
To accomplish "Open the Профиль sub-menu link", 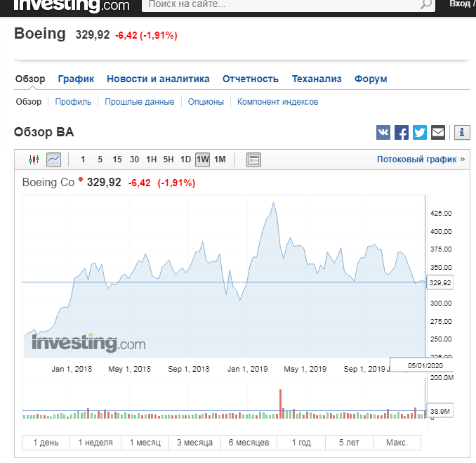I will [73, 102].
